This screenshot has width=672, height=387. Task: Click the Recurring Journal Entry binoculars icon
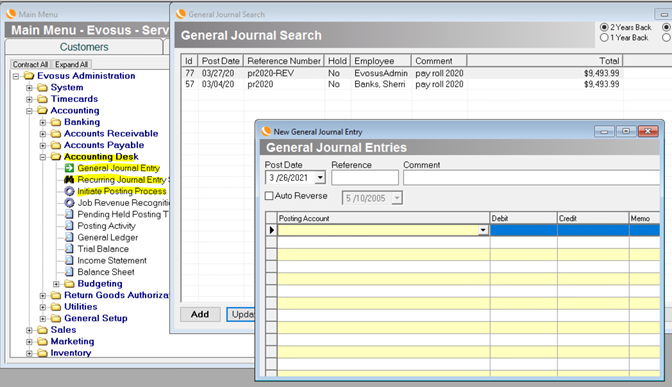pyautogui.click(x=69, y=180)
